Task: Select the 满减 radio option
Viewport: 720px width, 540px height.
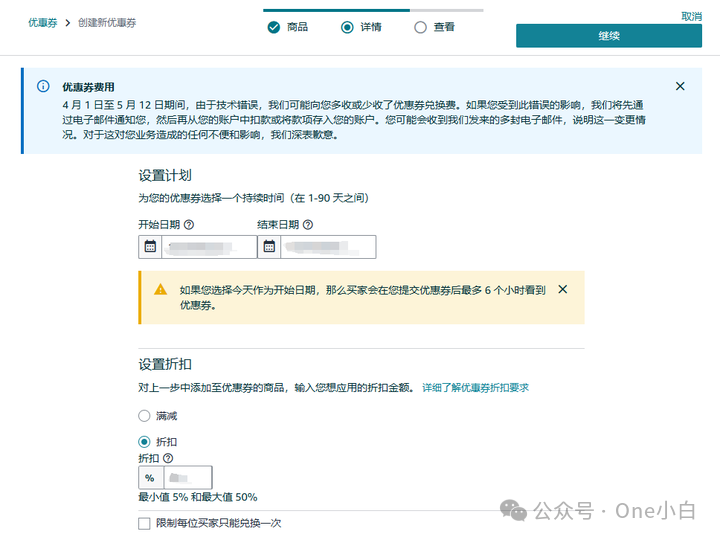Action: tap(144, 415)
